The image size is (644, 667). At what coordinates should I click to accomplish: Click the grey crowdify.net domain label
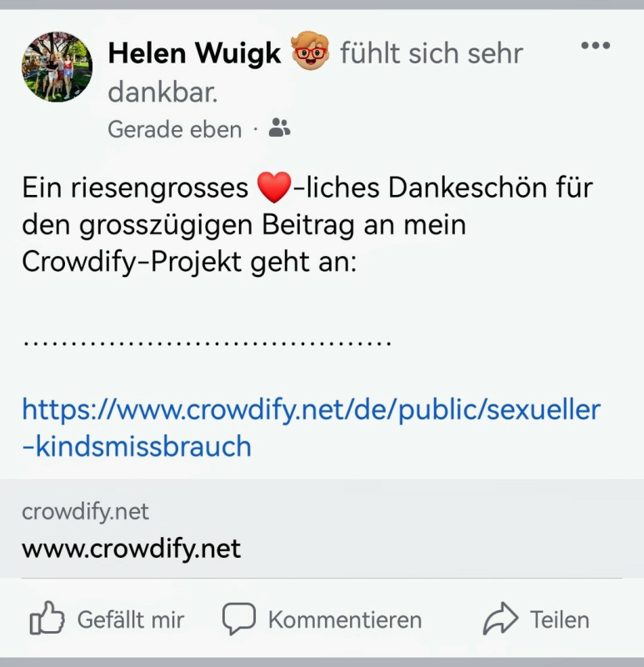tap(86, 512)
